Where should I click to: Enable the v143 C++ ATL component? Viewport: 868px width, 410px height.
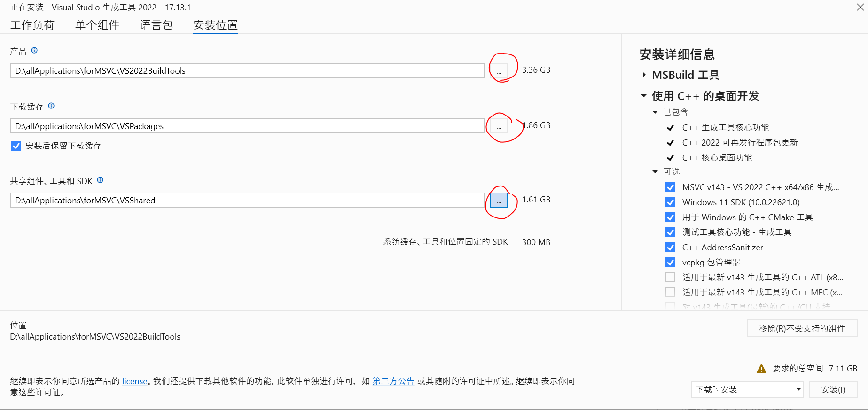pyautogui.click(x=670, y=277)
